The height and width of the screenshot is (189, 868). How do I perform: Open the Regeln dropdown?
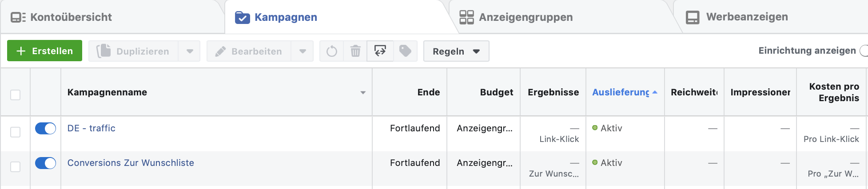pyautogui.click(x=456, y=51)
